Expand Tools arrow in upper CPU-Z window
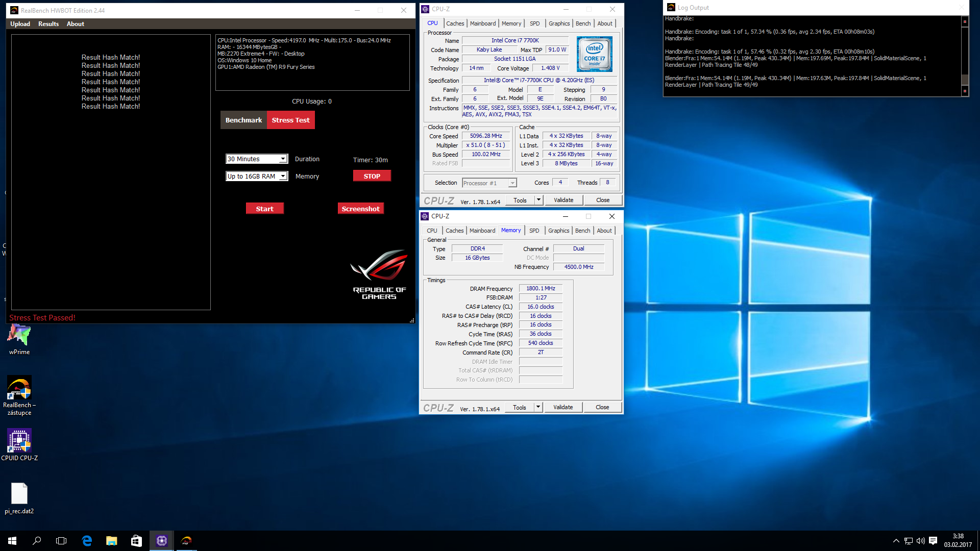 pos(538,200)
